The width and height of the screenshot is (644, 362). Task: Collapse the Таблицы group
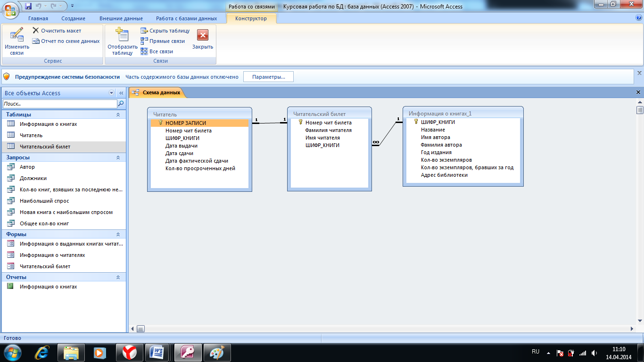click(118, 115)
